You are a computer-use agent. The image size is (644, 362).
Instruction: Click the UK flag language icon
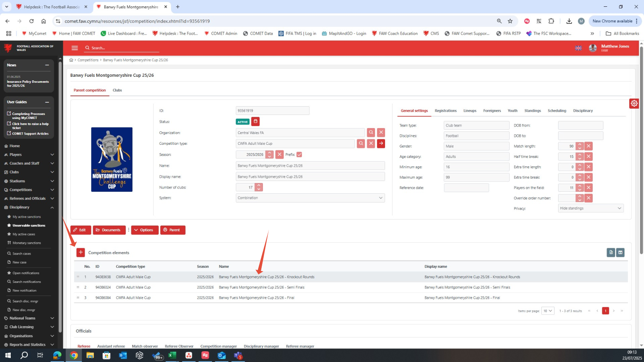tap(578, 48)
